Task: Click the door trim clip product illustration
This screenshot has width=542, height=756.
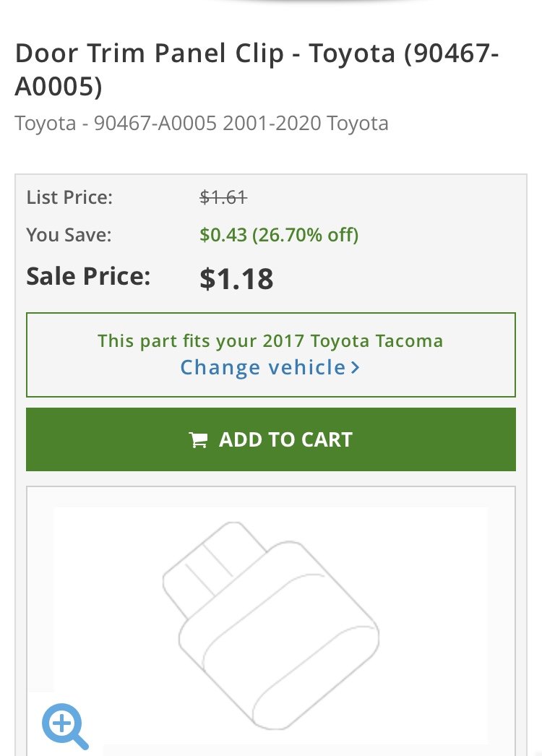Action: (x=271, y=624)
